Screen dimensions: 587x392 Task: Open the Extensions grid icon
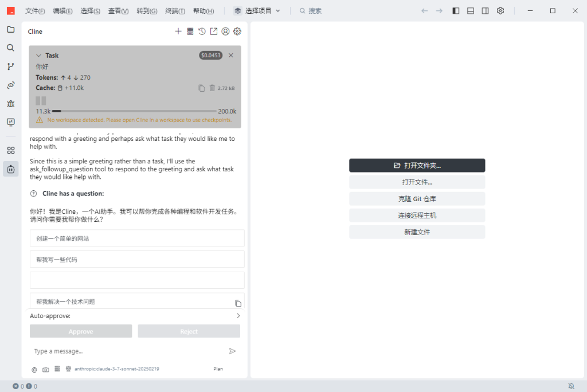pos(11,151)
